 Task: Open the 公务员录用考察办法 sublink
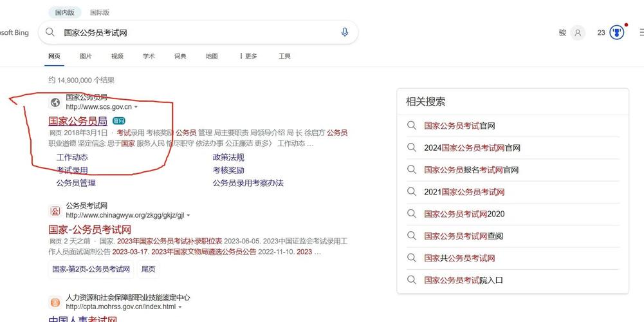(248, 183)
